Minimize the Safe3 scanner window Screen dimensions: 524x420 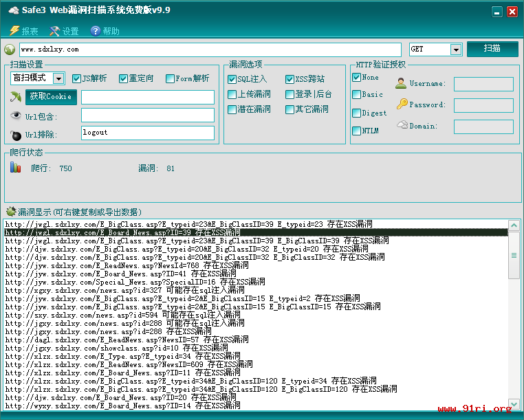497,12
